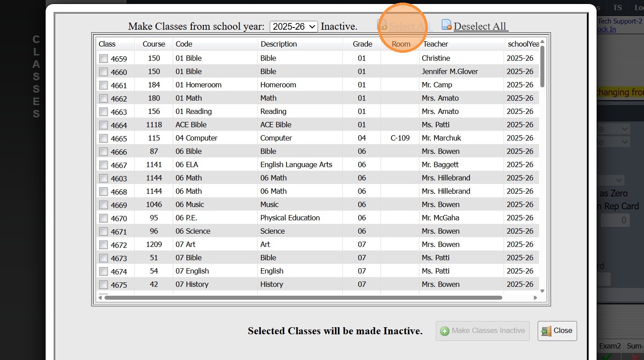Click course number 1118
The width and height of the screenshot is (644, 360).
click(154, 125)
